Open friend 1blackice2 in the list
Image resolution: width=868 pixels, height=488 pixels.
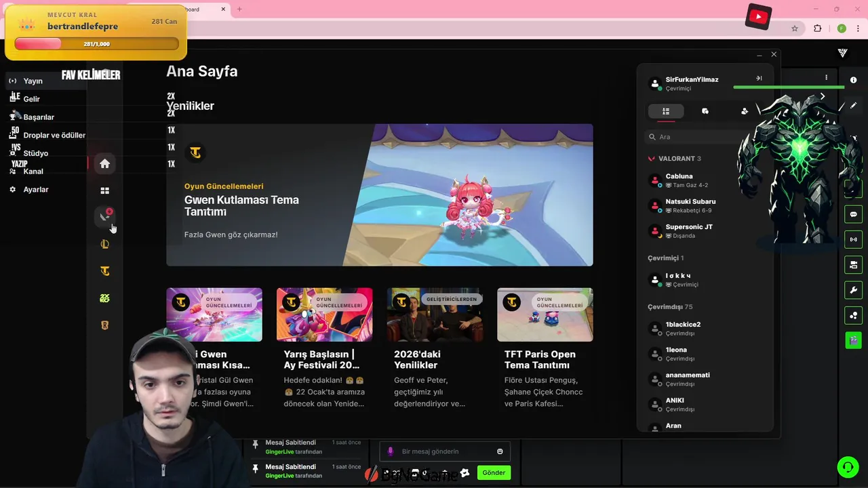pos(705,329)
